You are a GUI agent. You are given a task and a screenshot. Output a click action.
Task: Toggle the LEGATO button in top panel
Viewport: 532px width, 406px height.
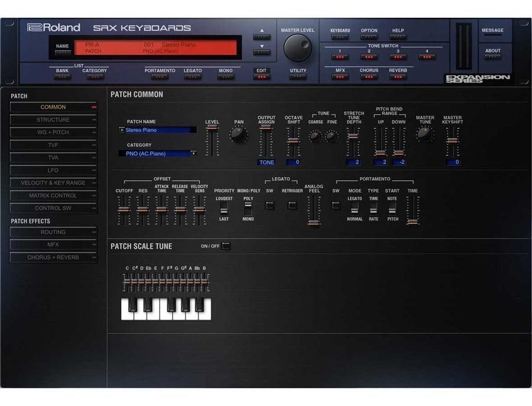192,77
